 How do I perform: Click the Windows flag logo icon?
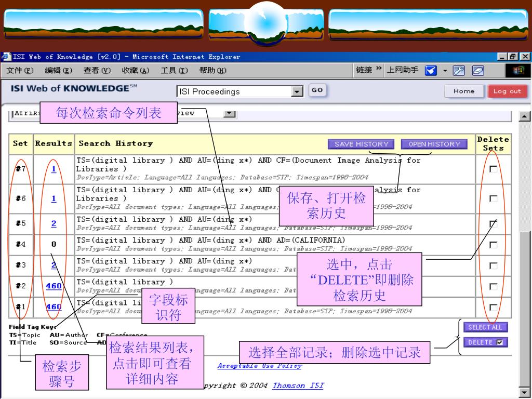[x=518, y=71]
